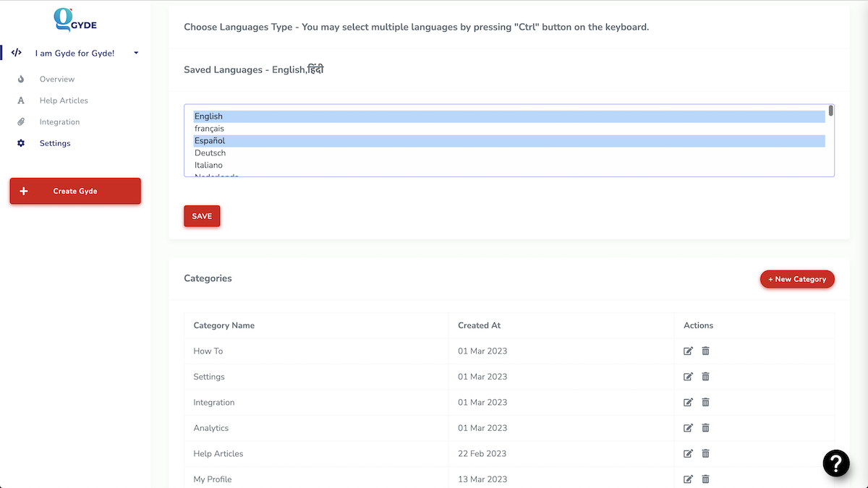
Task: Click the code brackets icon beside project name
Action: pos(17,53)
